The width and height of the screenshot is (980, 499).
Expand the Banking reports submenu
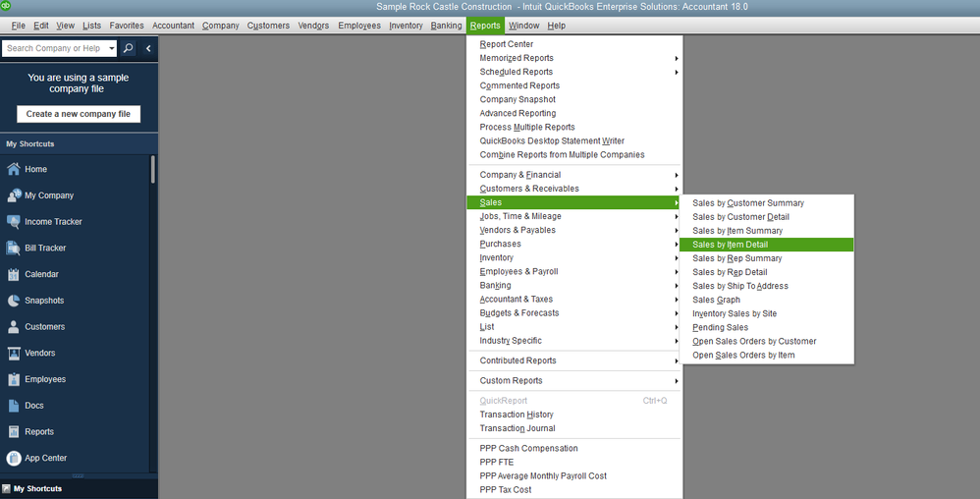(574, 285)
